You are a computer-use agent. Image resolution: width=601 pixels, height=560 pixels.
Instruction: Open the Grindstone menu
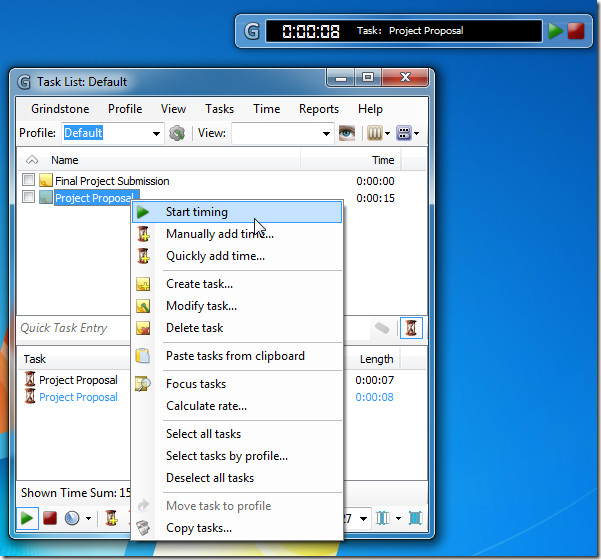[x=60, y=109]
